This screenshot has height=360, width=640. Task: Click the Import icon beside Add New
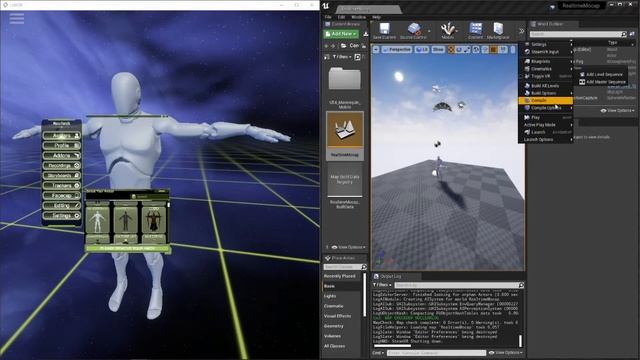[x=365, y=34]
